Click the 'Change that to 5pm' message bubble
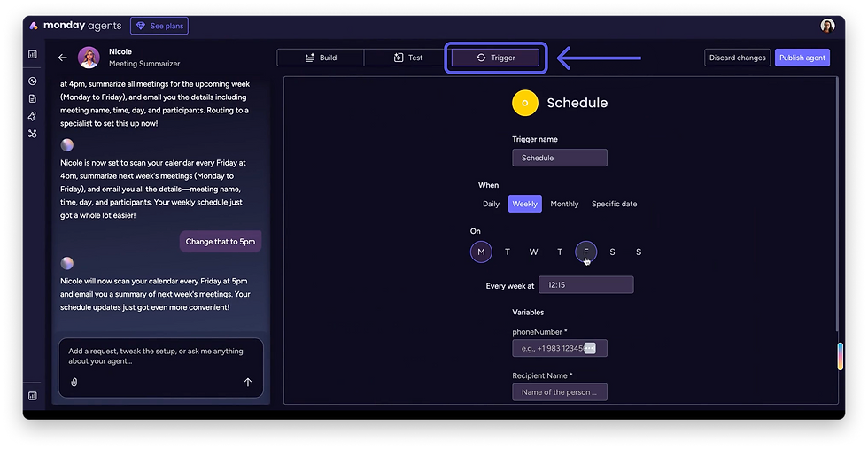The height and width of the screenshot is (449, 868). [x=221, y=242]
